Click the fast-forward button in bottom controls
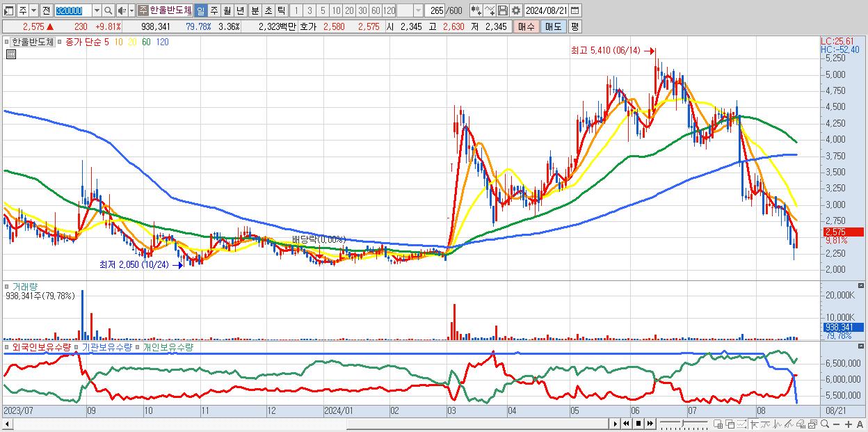The height and width of the screenshot is (432, 868). pos(650,424)
